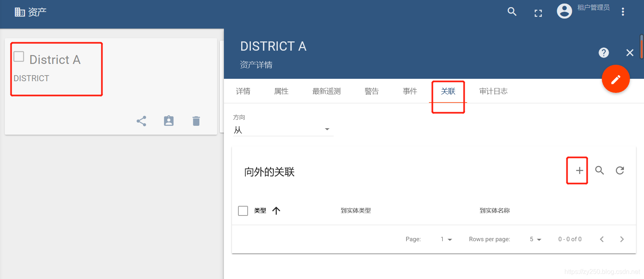Viewport: 644px width, 279px height.
Task: Switch to the 审计日志 tab
Action: [493, 91]
